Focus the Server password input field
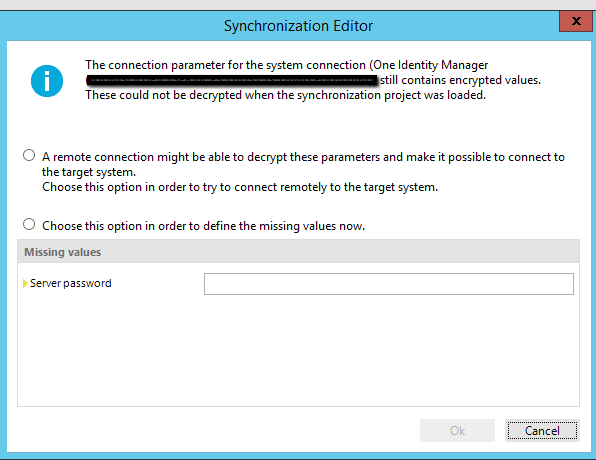596x460 pixels. coord(389,284)
